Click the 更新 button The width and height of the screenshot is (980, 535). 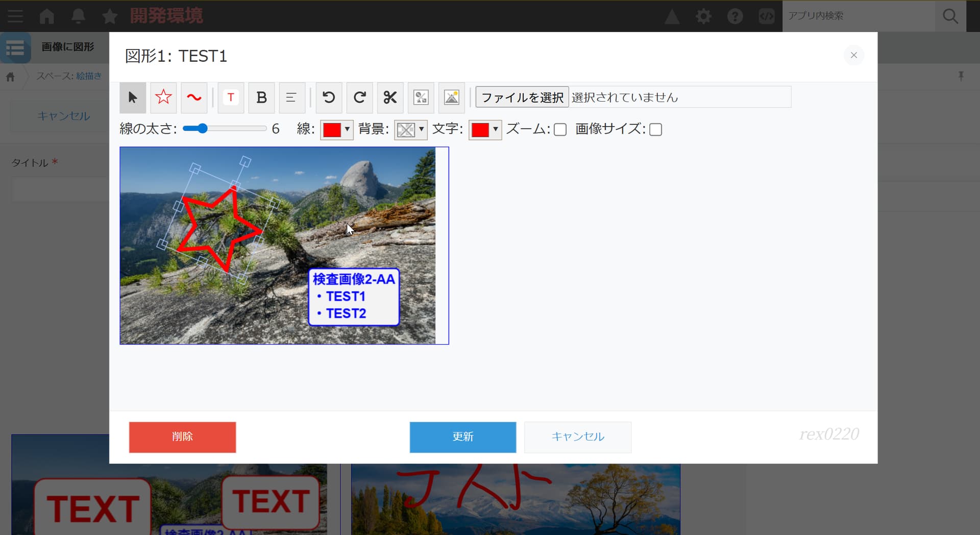tap(462, 437)
